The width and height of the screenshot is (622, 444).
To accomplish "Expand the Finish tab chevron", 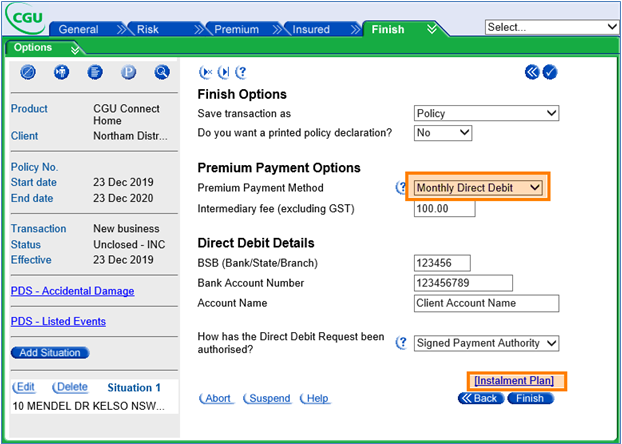I will 432,29.
